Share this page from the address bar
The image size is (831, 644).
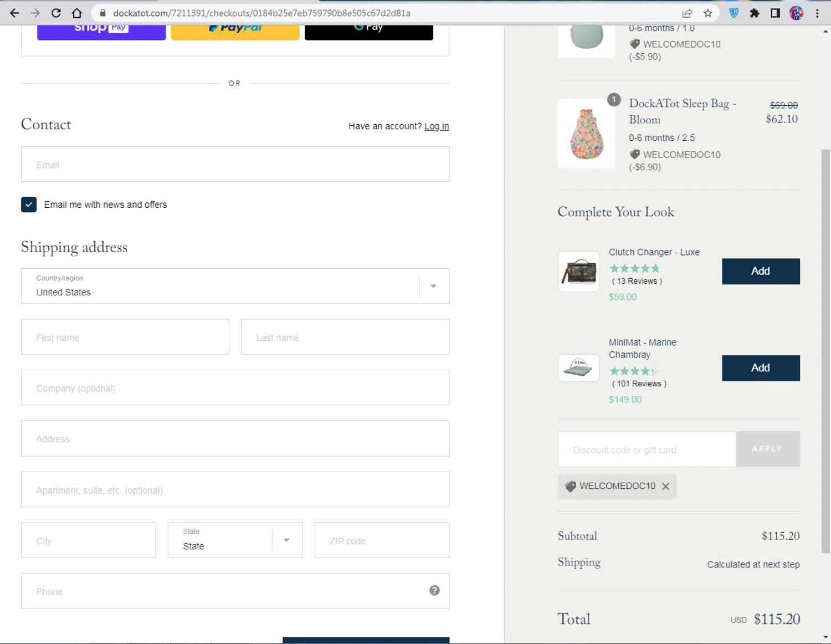pos(687,13)
